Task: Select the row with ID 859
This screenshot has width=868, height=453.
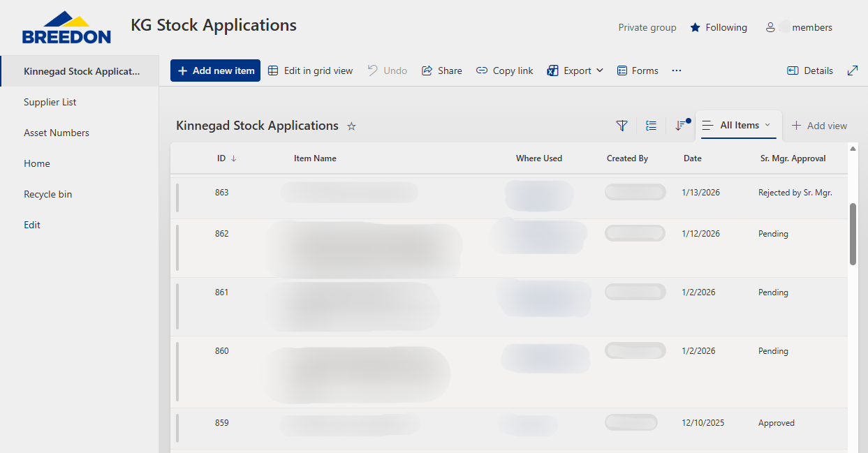Action: point(509,429)
